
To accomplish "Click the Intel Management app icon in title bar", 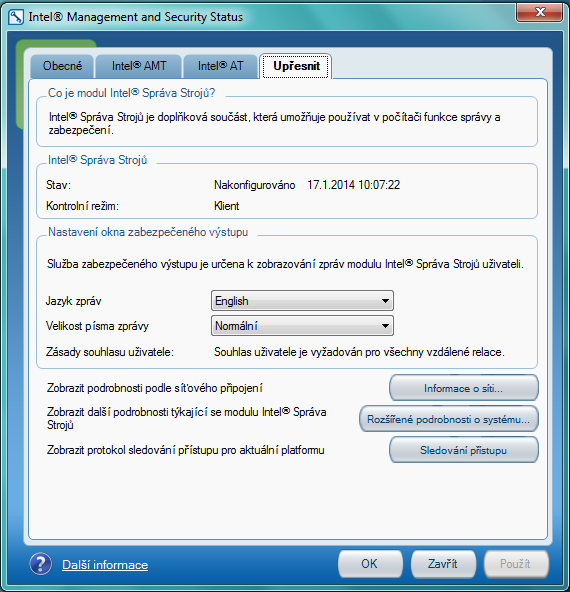I will coord(16,17).
